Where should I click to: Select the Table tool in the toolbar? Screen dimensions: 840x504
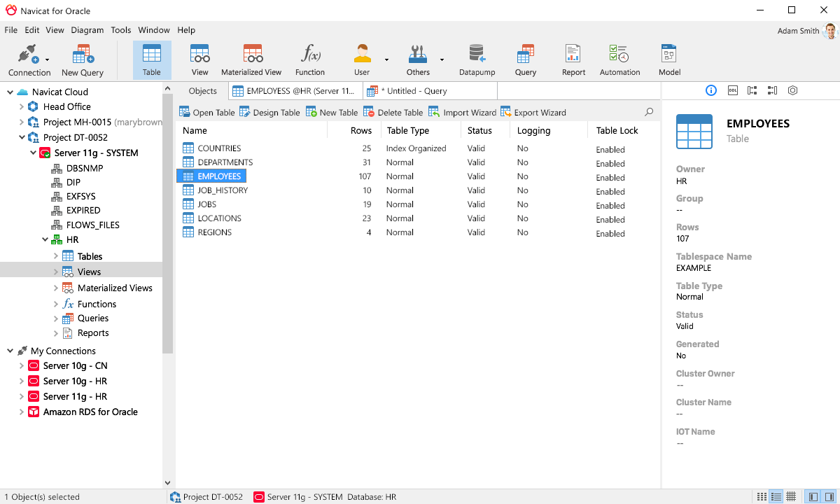tap(152, 59)
